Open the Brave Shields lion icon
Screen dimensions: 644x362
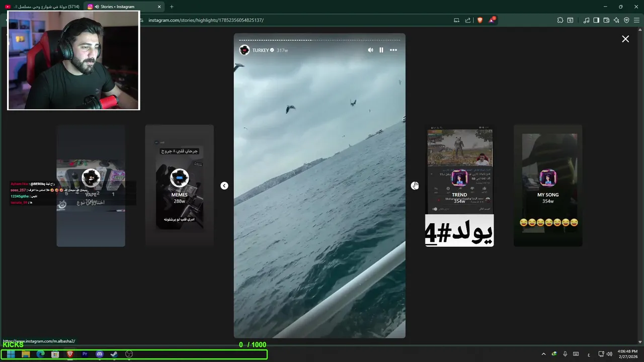[x=480, y=20]
